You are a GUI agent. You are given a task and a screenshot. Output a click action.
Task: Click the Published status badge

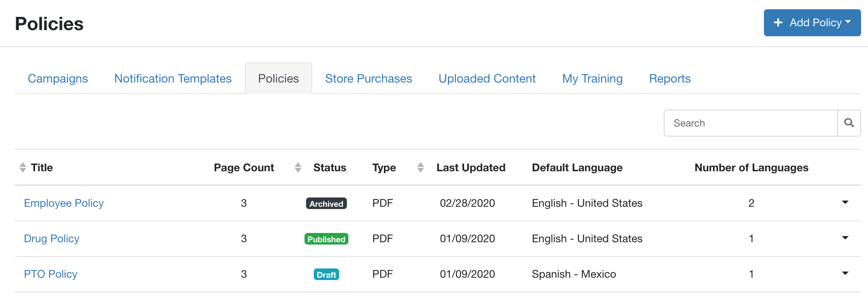click(x=326, y=239)
